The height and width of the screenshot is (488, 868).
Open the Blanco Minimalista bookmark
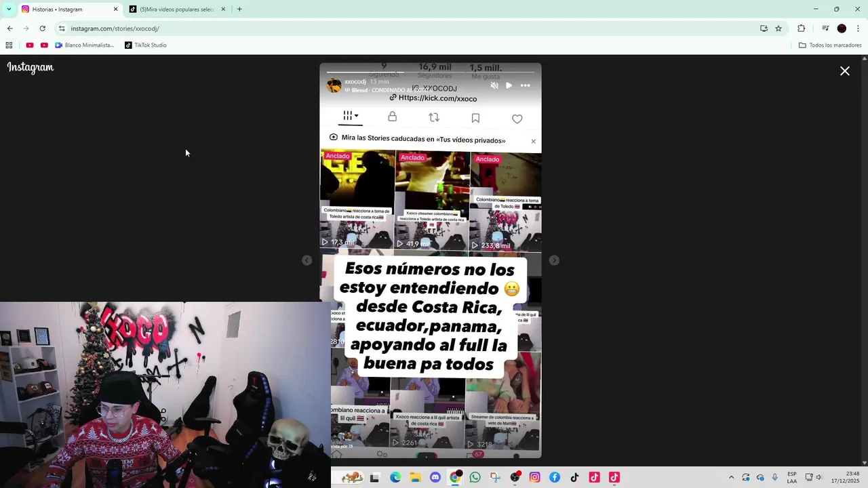coord(85,45)
